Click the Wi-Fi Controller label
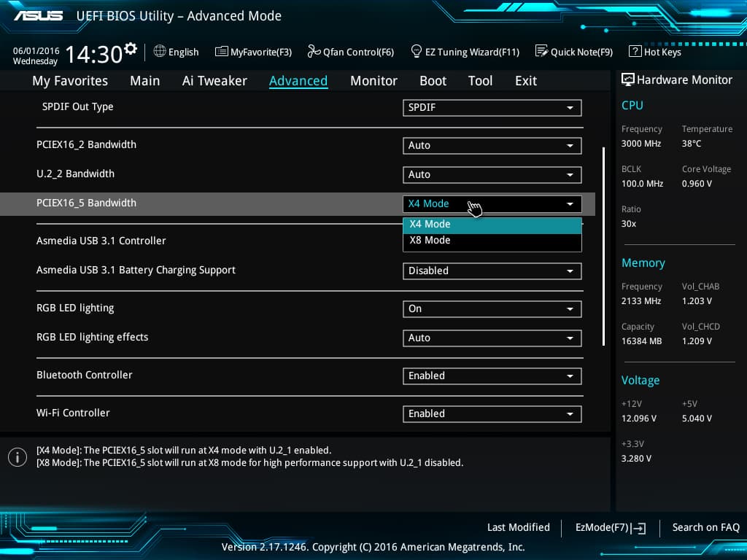 [x=73, y=413]
